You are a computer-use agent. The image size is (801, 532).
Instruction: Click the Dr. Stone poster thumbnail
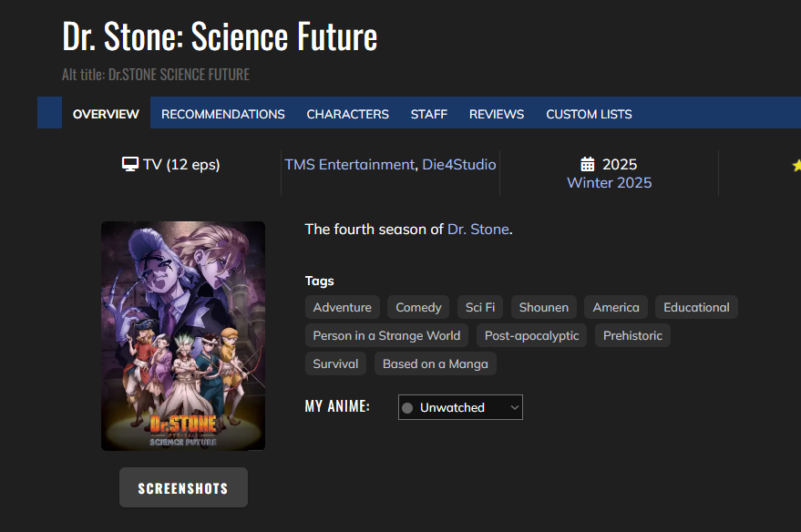tap(183, 335)
